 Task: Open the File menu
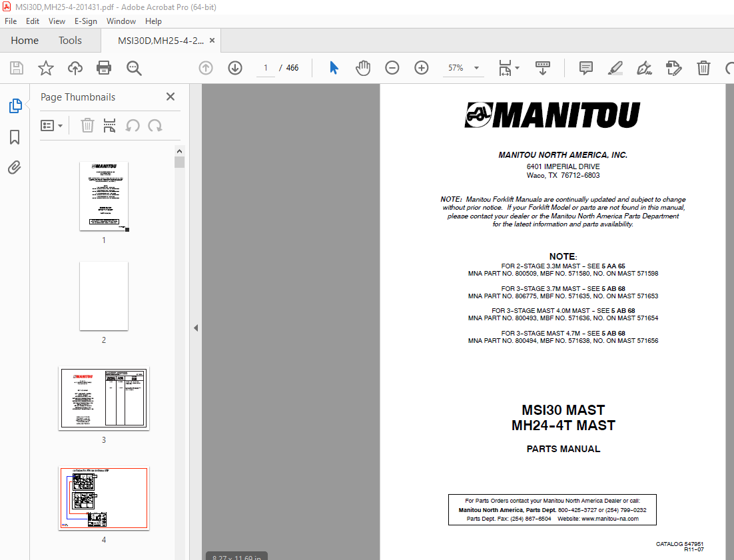click(x=11, y=21)
